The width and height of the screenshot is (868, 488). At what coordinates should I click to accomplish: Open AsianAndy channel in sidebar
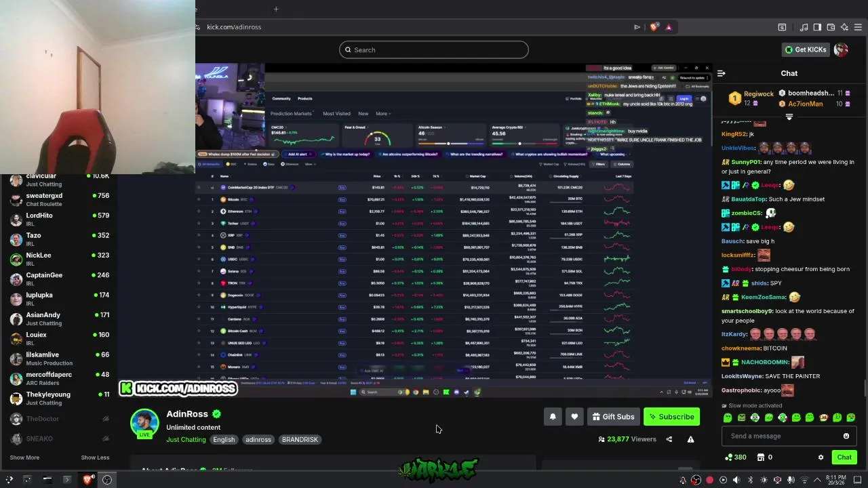coord(60,319)
